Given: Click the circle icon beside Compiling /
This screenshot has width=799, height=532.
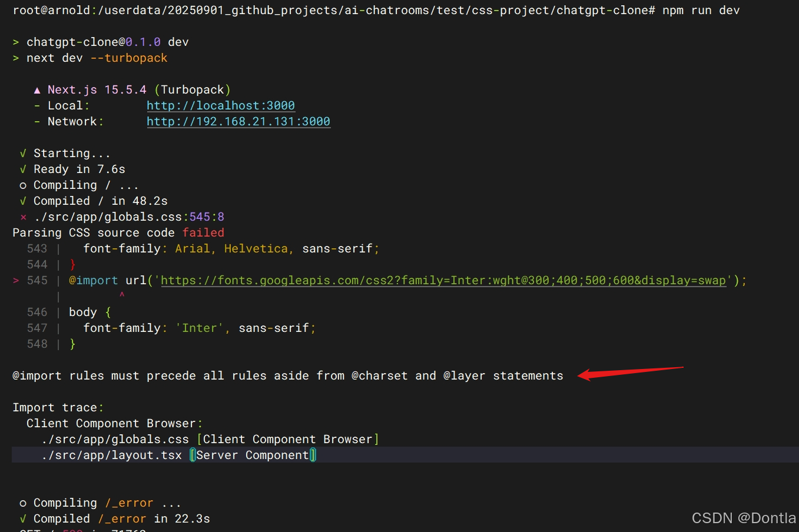Looking at the screenshot, I should [x=22, y=185].
